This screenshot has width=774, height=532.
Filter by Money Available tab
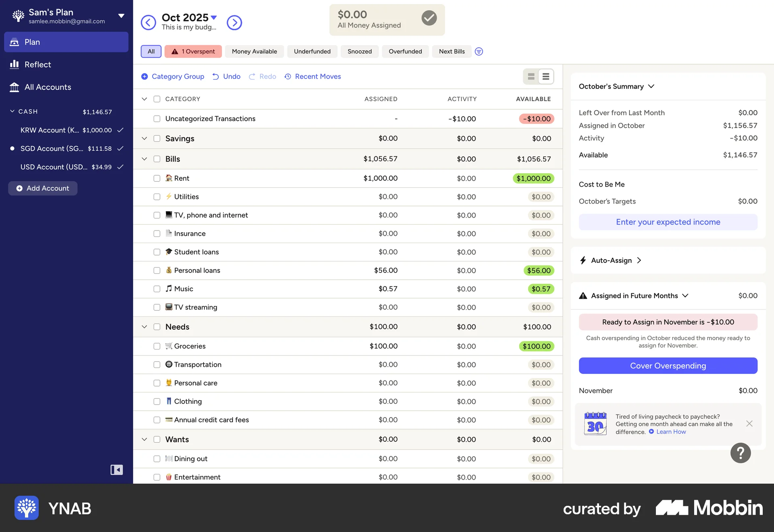click(x=254, y=52)
